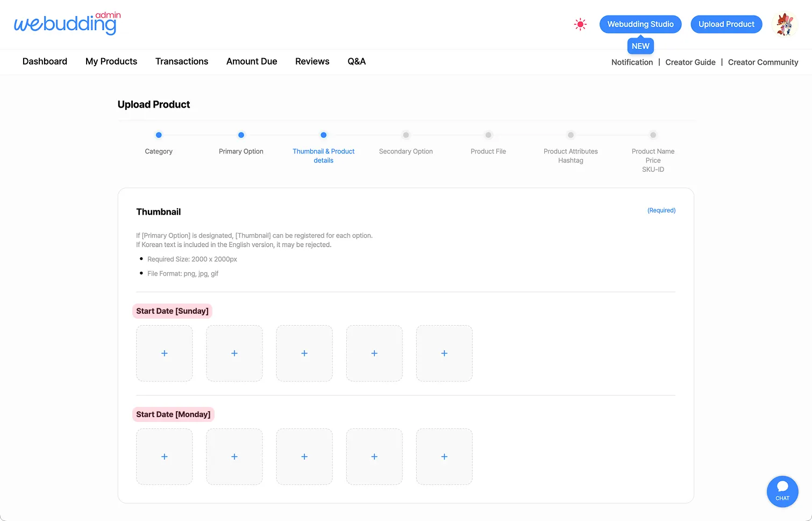This screenshot has width=812, height=521.
Task: Go to the Secondary Option step
Action: click(406, 135)
